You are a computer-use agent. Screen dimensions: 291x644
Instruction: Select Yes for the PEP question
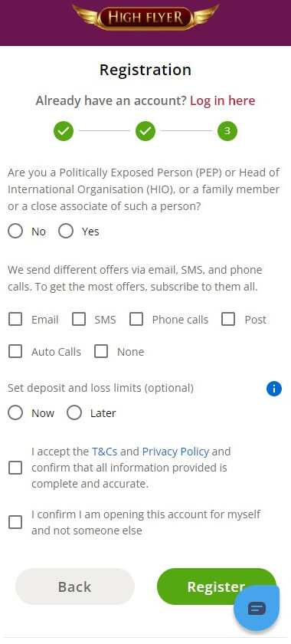coord(66,232)
